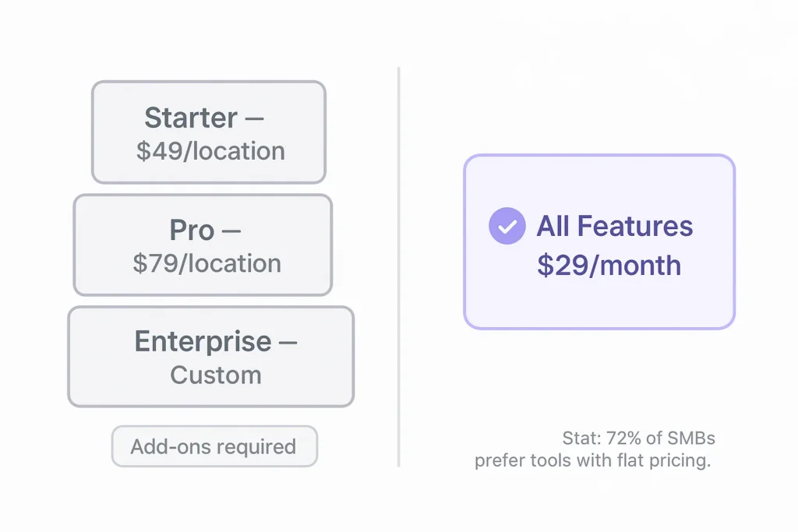Click the dash after the Pro title
The height and width of the screenshot is (532, 798).
click(x=231, y=231)
